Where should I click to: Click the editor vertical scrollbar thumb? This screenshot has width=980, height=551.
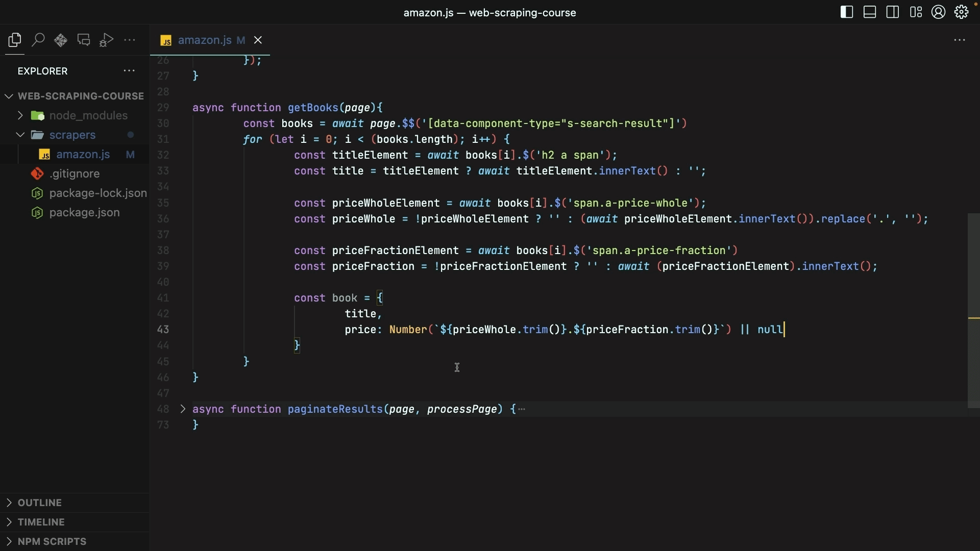click(973, 310)
